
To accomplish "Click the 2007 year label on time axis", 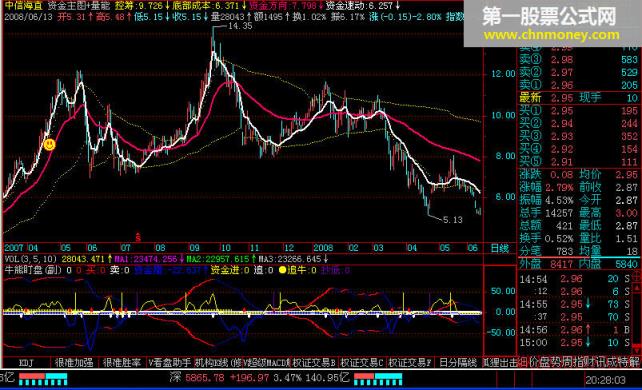I will point(14,248).
